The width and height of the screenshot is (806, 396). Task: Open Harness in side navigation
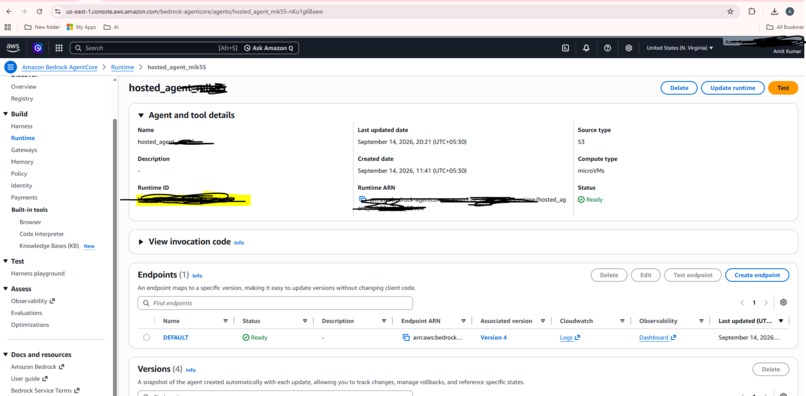(x=22, y=126)
